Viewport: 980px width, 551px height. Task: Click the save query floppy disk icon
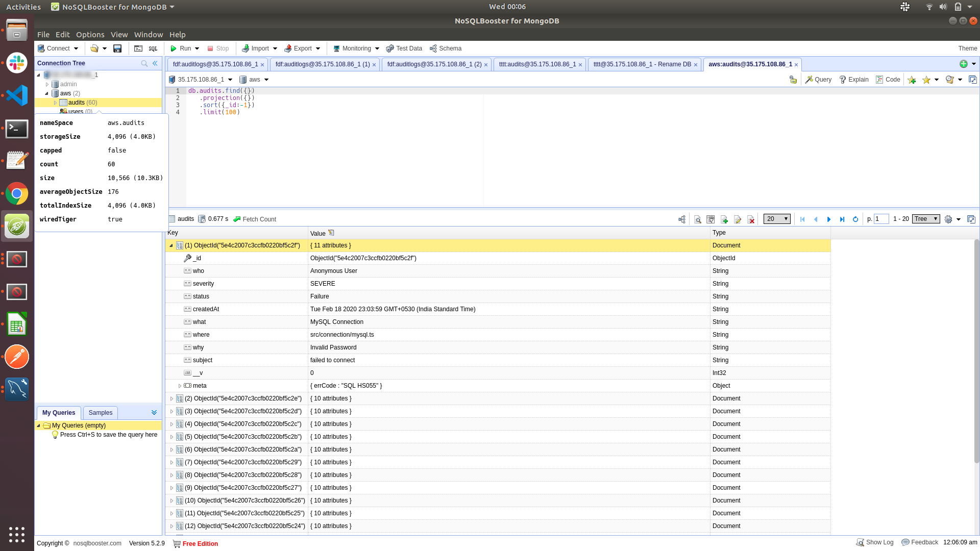click(x=117, y=48)
